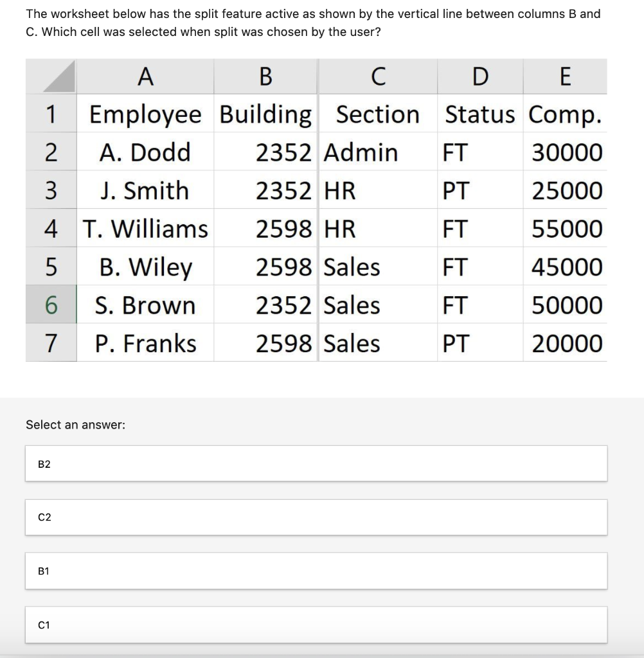Screen dimensions: 644x658
Task: Click the cell with A. Dodd
Action: point(145,152)
